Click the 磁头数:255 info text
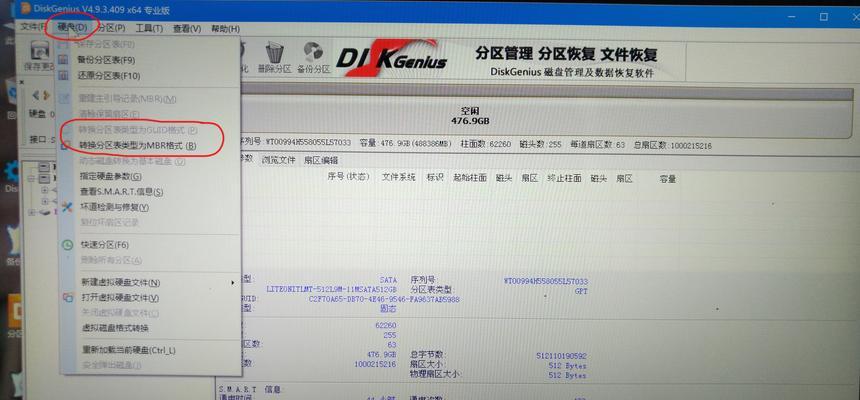This screenshot has height=400, width=860. tap(540, 145)
